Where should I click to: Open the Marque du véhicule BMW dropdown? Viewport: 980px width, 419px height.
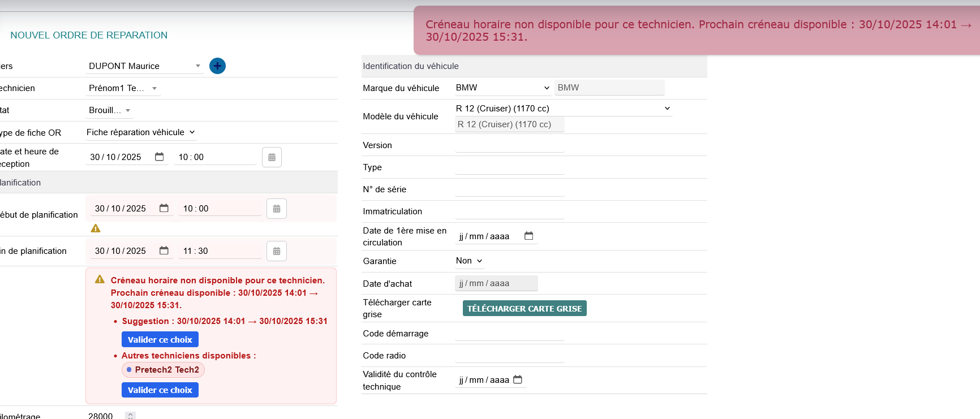coord(502,88)
